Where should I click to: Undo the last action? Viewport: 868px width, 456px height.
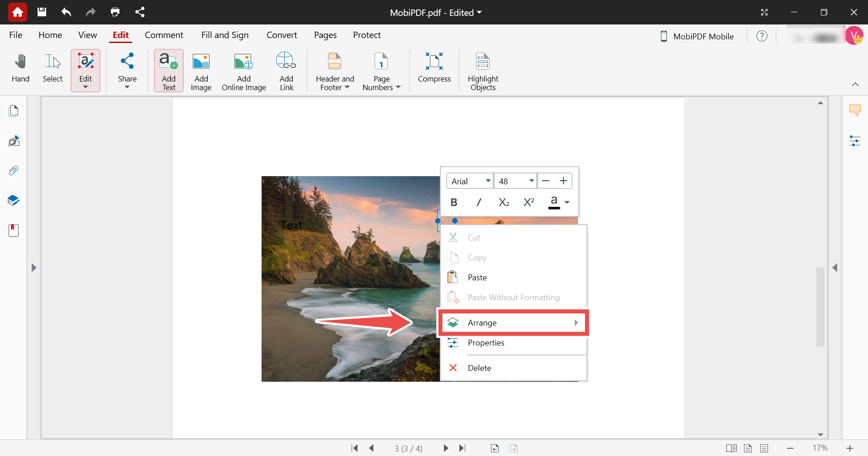point(66,12)
